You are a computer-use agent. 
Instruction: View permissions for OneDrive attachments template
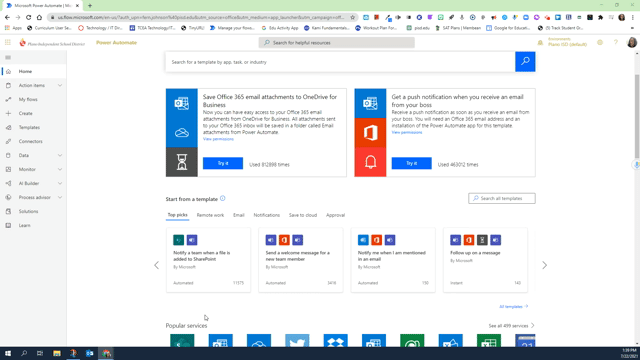tap(218, 139)
